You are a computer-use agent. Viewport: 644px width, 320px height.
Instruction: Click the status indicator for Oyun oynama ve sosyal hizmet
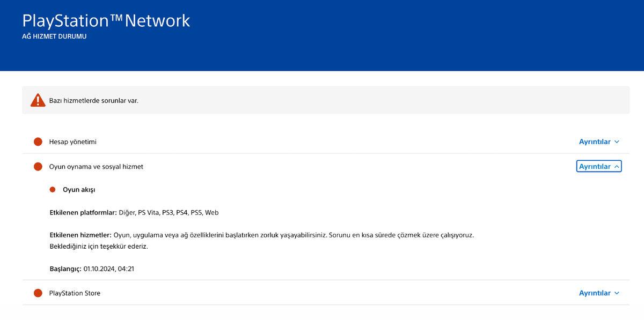pos(38,166)
